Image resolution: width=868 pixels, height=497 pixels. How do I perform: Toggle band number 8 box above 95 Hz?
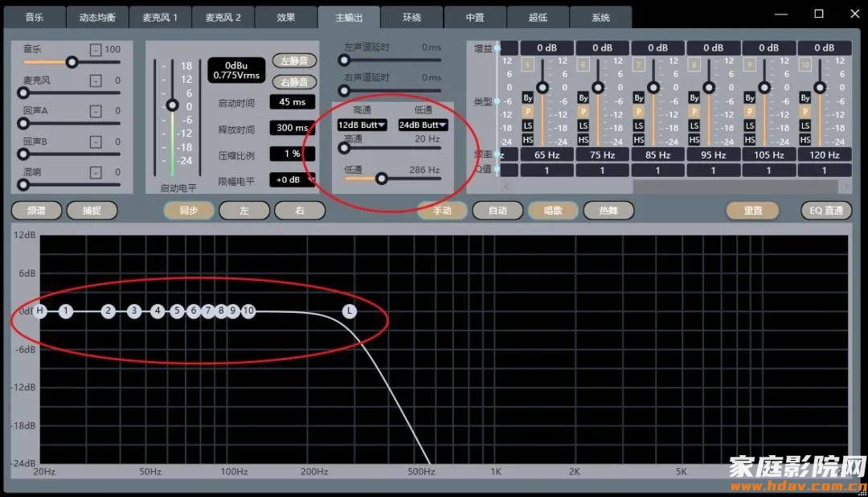point(694,65)
